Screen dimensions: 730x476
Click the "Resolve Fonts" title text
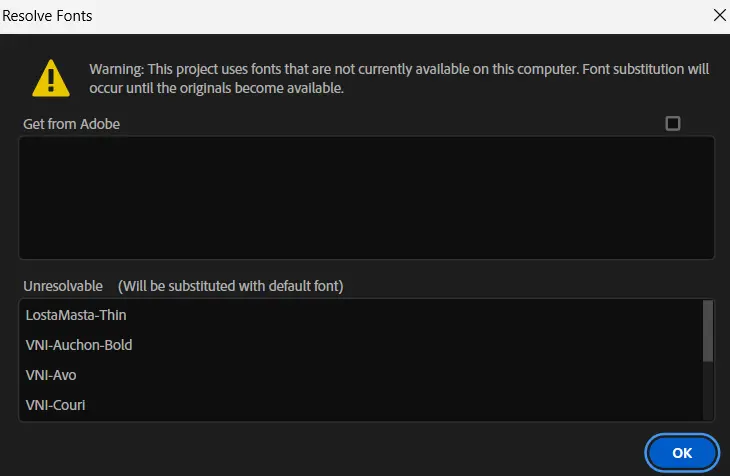47,16
